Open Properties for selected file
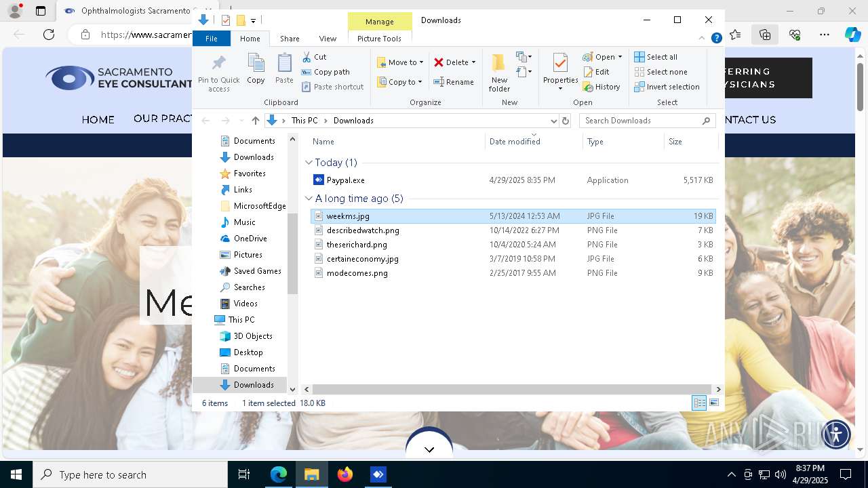Screen dimensions: 868x488 (560, 72)
